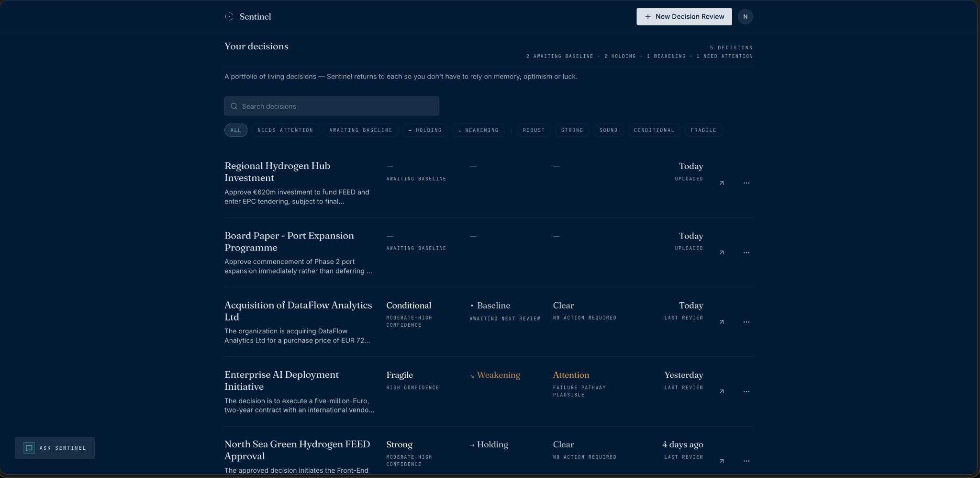
Task: Click the Strong rating on North Sea row
Action: pyautogui.click(x=399, y=444)
